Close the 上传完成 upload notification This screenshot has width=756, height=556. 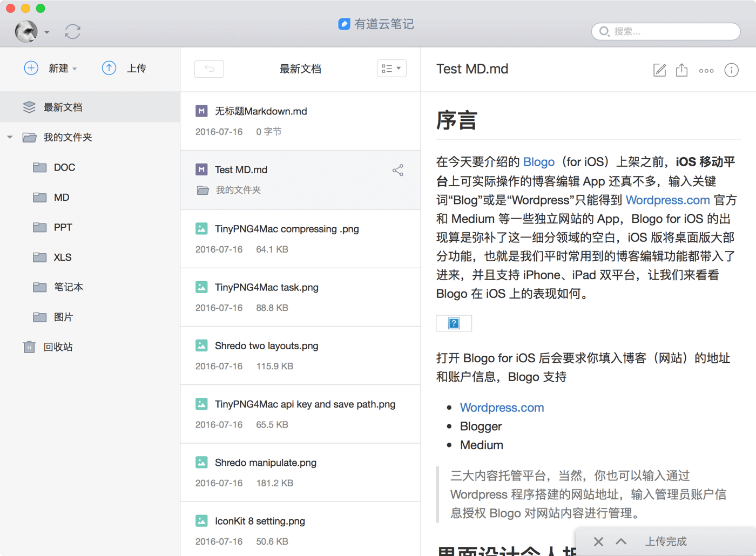tap(598, 541)
